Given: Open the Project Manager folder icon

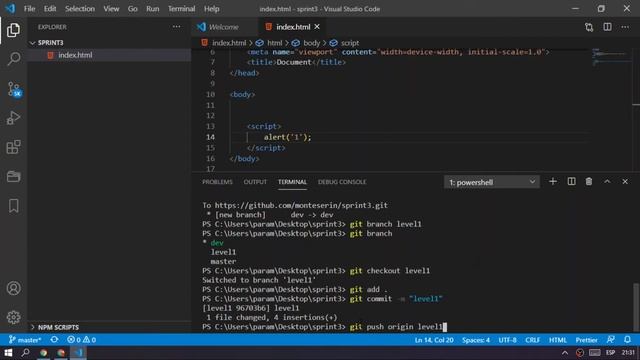Looking at the screenshot, I should click(x=13, y=176).
